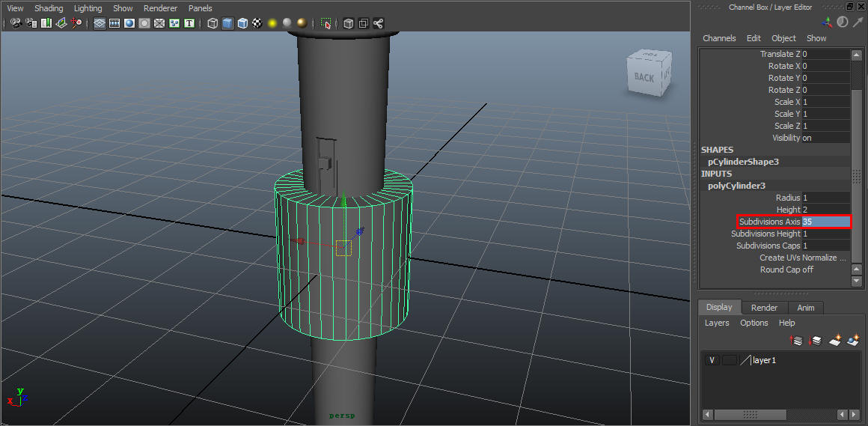Screen dimensions: 868x426
Task: Toggle the X-Ray Joints icon
Action: 379,23
